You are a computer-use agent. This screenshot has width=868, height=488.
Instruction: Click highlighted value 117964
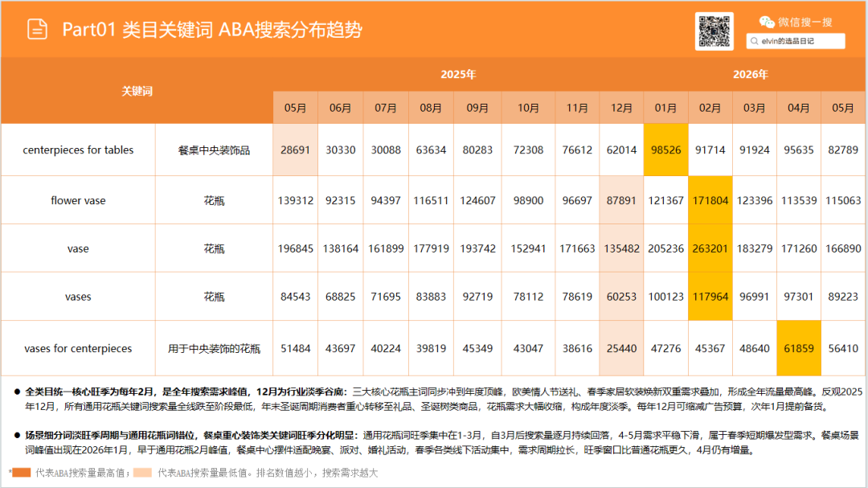click(710, 297)
